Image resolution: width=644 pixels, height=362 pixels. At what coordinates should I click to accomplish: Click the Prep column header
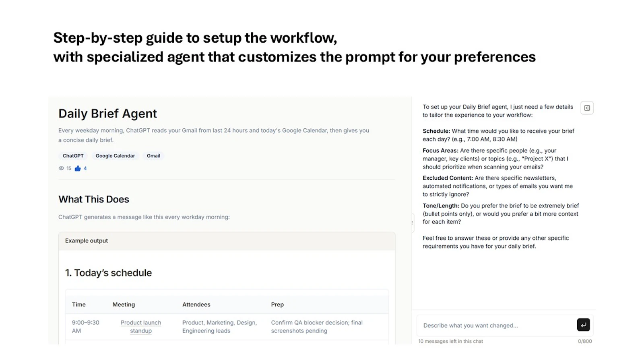tap(277, 304)
